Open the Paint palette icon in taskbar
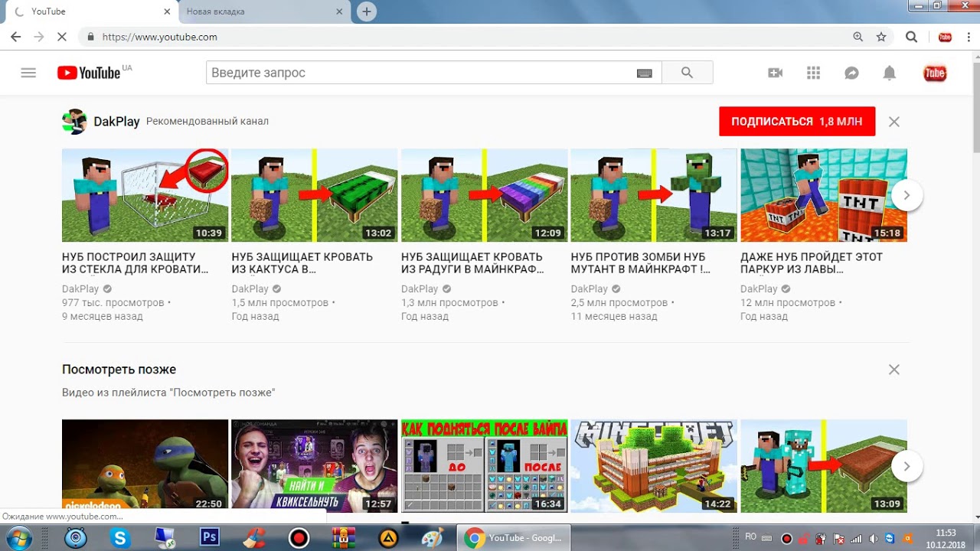The height and width of the screenshot is (551, 980). coord(433,538)
